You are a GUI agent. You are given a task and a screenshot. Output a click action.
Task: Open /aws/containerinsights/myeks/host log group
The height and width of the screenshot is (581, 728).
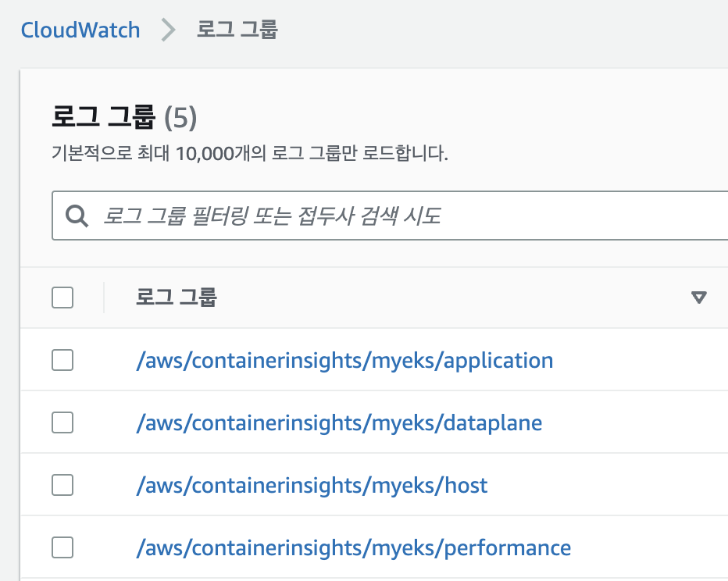click(312, 486)
